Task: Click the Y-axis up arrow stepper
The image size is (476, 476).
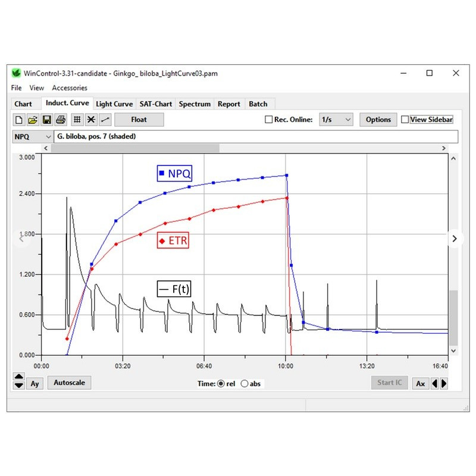Action: pyautogui.click(x=18, y=377)
